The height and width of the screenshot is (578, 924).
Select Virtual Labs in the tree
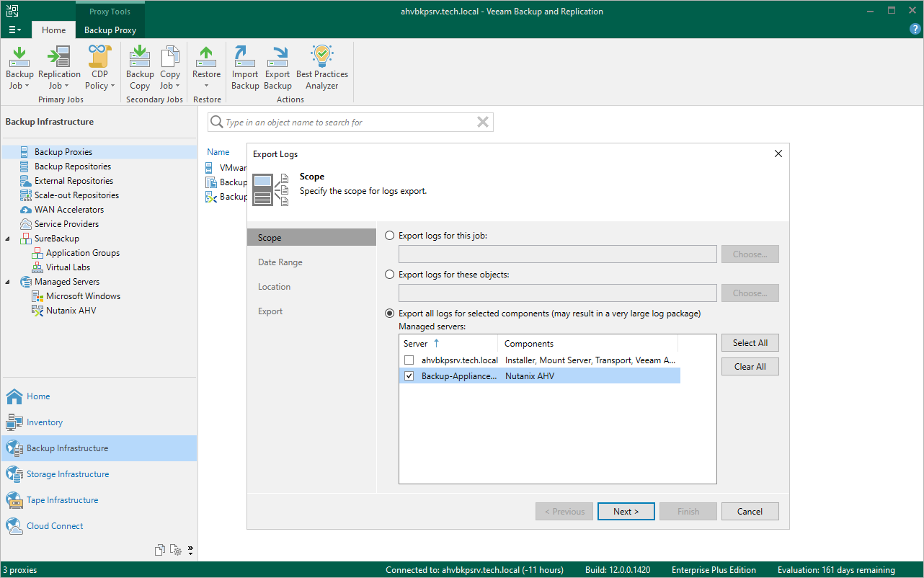(x=68, y=267)
